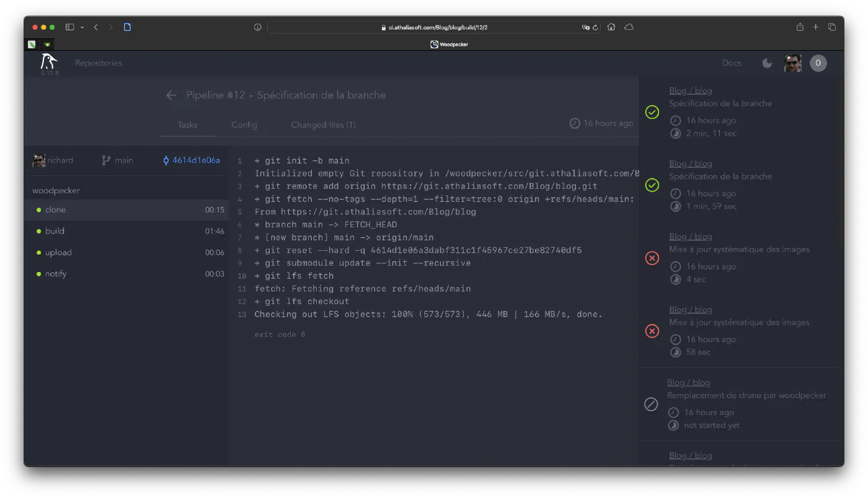The image size is (868, 498).
Task: Switch to the Config tab
Action: coord(244,125)
